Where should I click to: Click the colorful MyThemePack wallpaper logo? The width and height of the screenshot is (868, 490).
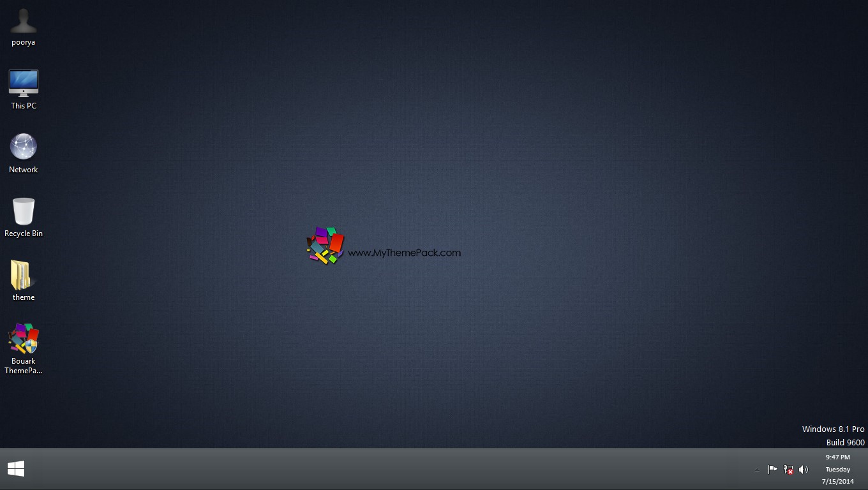pos(325,246)
